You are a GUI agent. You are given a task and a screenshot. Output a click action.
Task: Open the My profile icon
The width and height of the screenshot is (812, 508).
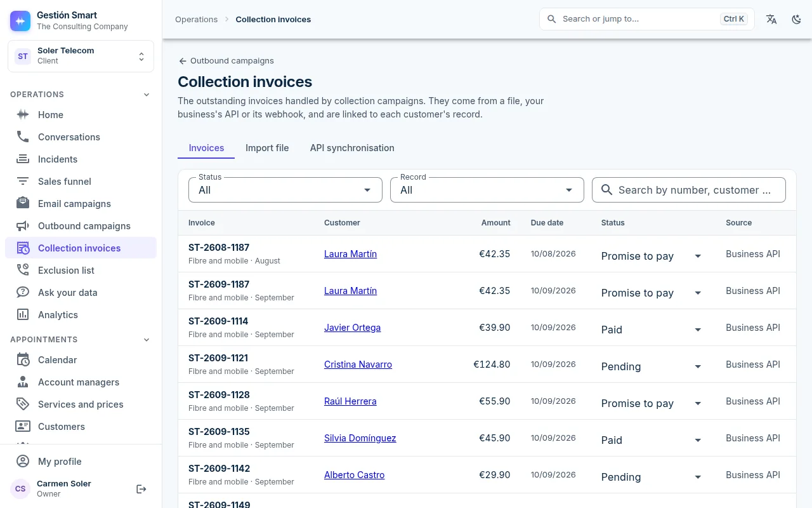pyautogui.click(x=23, y=462)
